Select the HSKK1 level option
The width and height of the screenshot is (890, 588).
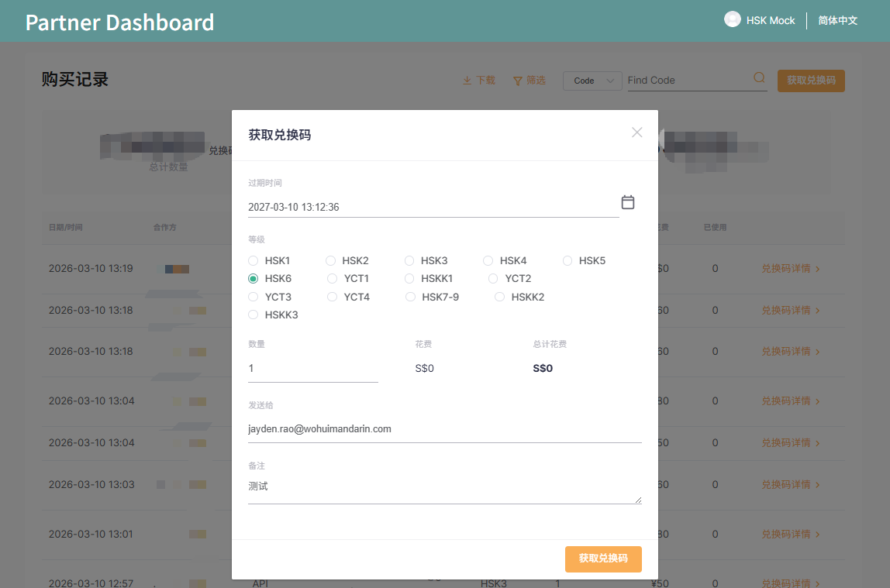click(409, 278)
